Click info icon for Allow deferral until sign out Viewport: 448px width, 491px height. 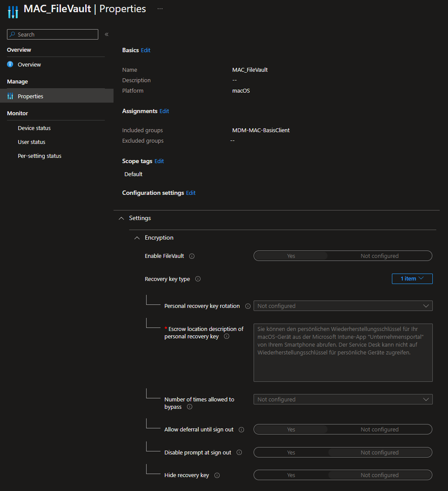(241, 430)
